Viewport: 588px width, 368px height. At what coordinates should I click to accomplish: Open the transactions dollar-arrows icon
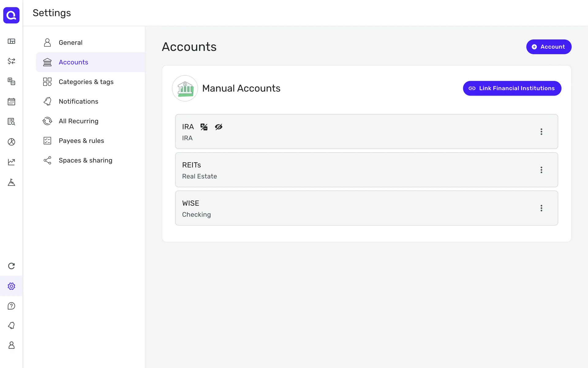11,61
